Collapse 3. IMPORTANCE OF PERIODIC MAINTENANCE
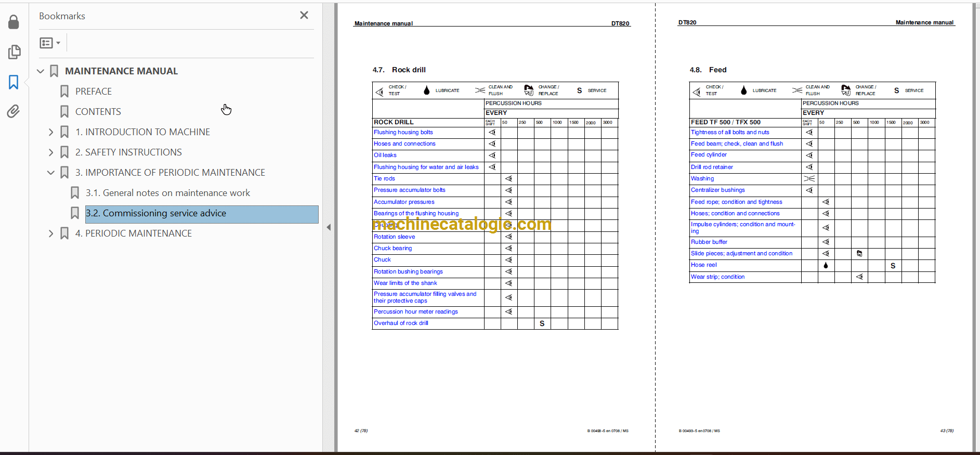Screen dimensions: 980x455 click(x=51, y=173)
